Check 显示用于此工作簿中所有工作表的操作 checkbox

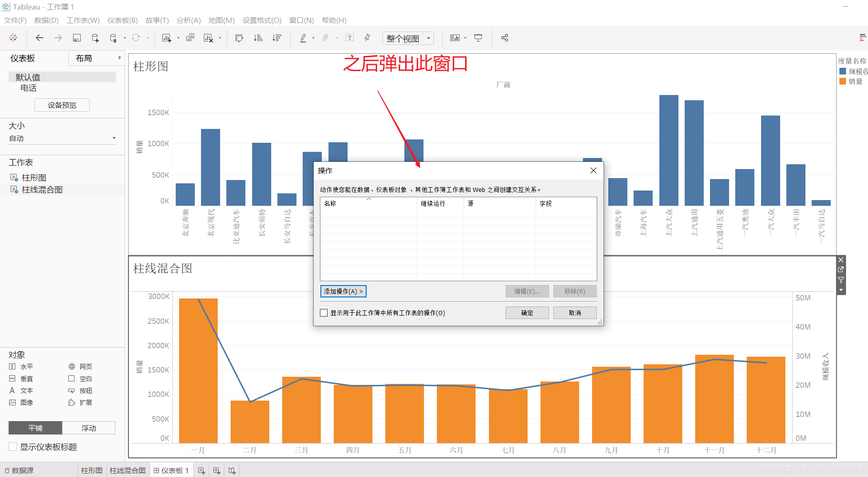pyautogui.click(x=324, y=313)
